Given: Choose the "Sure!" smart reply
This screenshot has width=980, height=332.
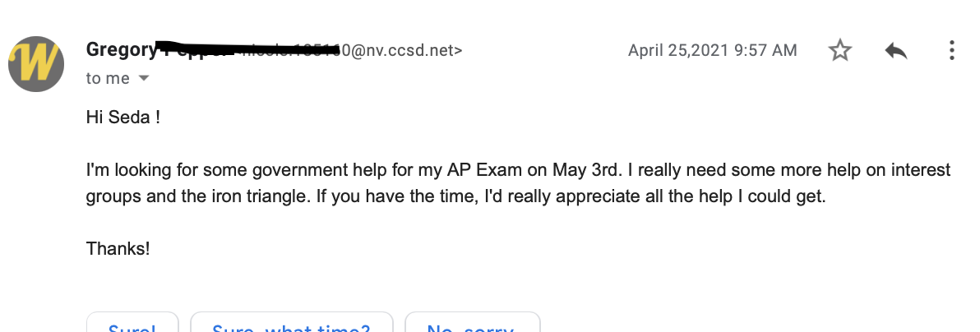Looking at the screenshot, I should point(132,325).
